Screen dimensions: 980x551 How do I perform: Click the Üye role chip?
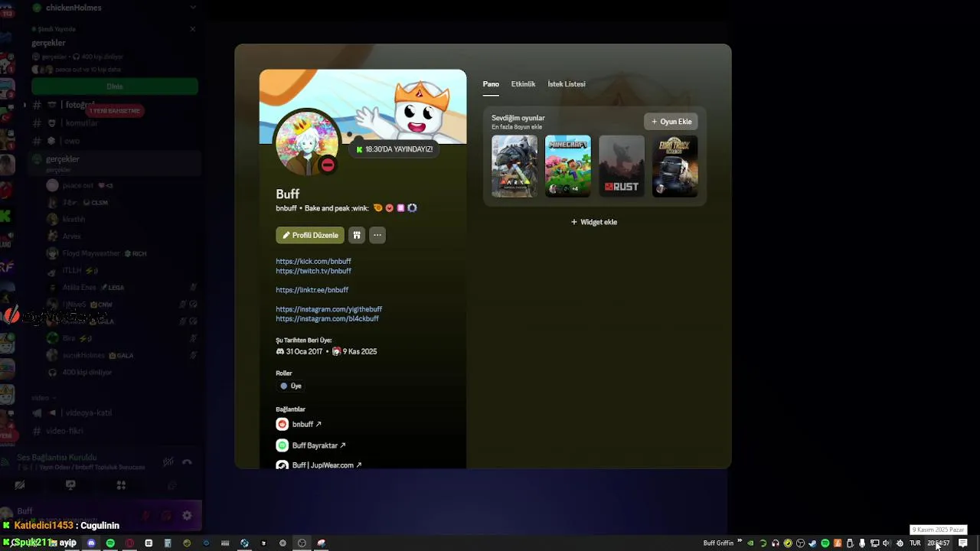pyautogui.click(x=291, y=386)
